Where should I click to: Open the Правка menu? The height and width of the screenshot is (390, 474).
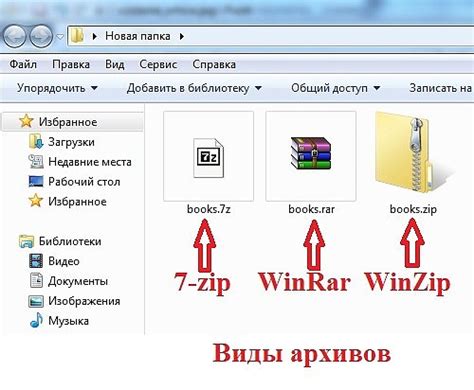point(71,64)
